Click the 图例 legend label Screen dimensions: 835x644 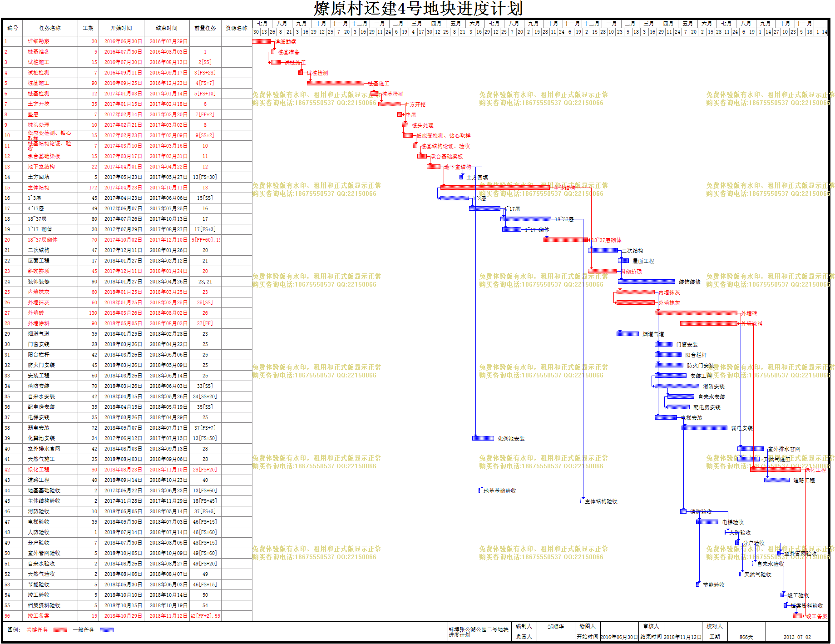click(14, 629)
